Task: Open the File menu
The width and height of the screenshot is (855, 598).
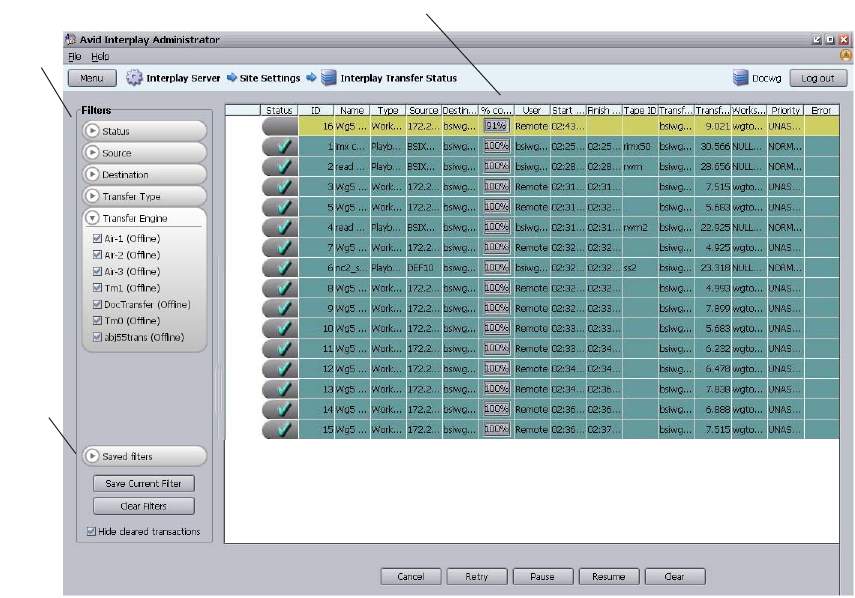Action: (75, 56)
